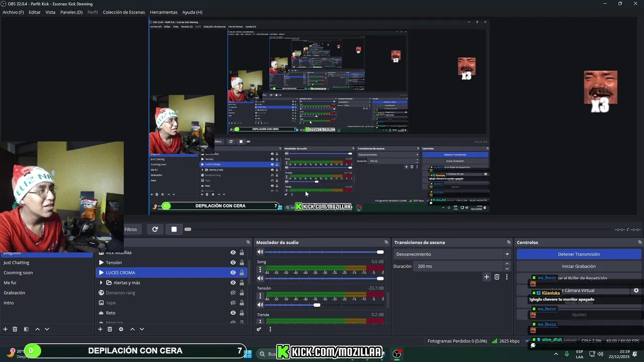
Task: Show the Yape source
Action: pyautogui.click(x=233, y=303)
